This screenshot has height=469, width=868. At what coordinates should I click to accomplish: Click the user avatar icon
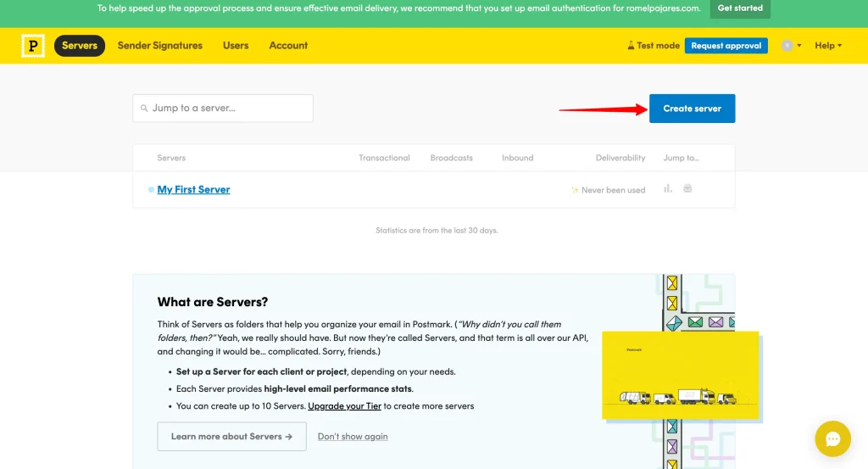[x=787, y=46]
